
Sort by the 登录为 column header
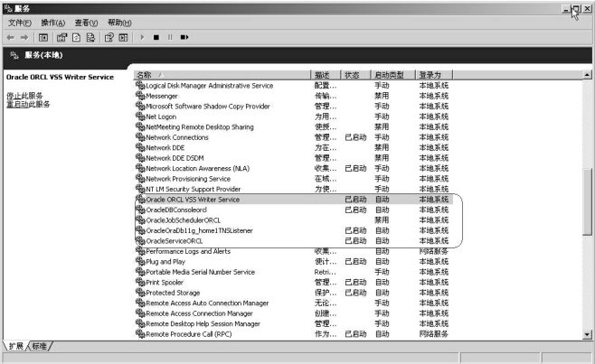pos(434,75)
